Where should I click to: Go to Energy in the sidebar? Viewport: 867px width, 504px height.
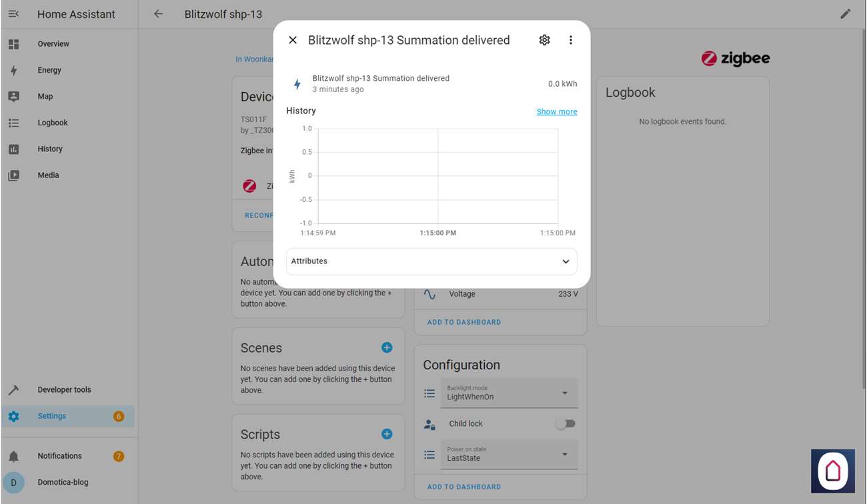(x=49, y=70)
